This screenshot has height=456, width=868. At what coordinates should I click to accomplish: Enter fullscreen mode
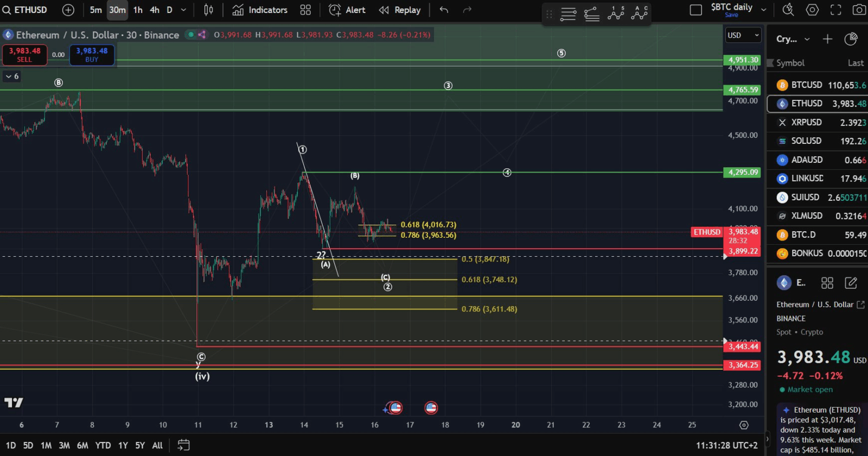835,10
